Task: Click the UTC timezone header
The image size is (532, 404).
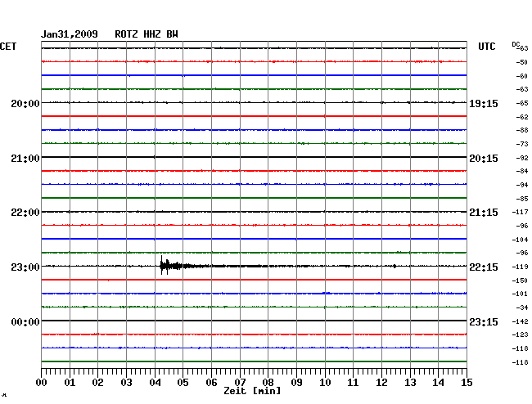Action: (486, 47)
